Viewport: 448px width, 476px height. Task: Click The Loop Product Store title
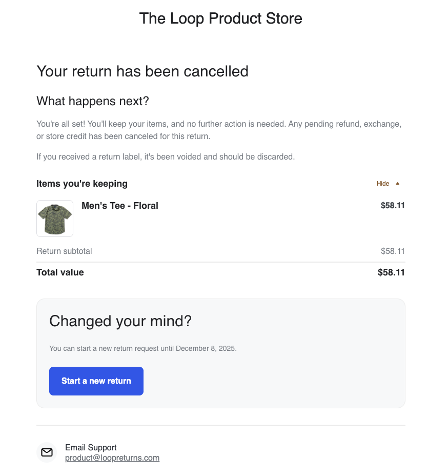[x=220, y=18]
